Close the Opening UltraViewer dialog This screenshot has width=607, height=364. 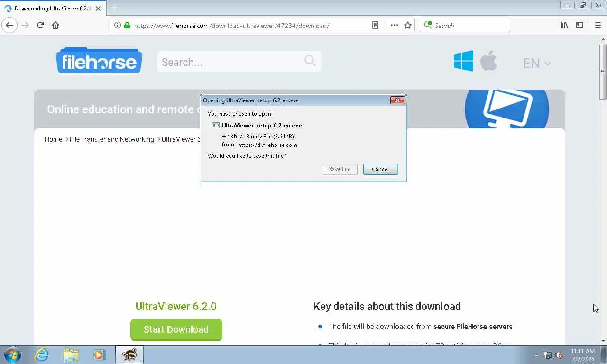[397, 100]
